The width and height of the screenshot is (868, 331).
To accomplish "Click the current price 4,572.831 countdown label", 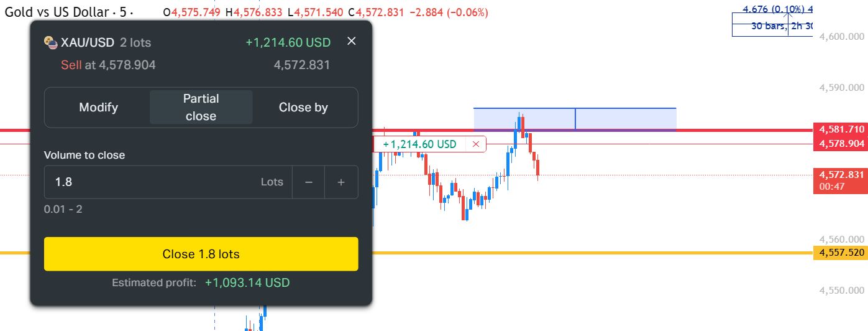I will point(841,180).
